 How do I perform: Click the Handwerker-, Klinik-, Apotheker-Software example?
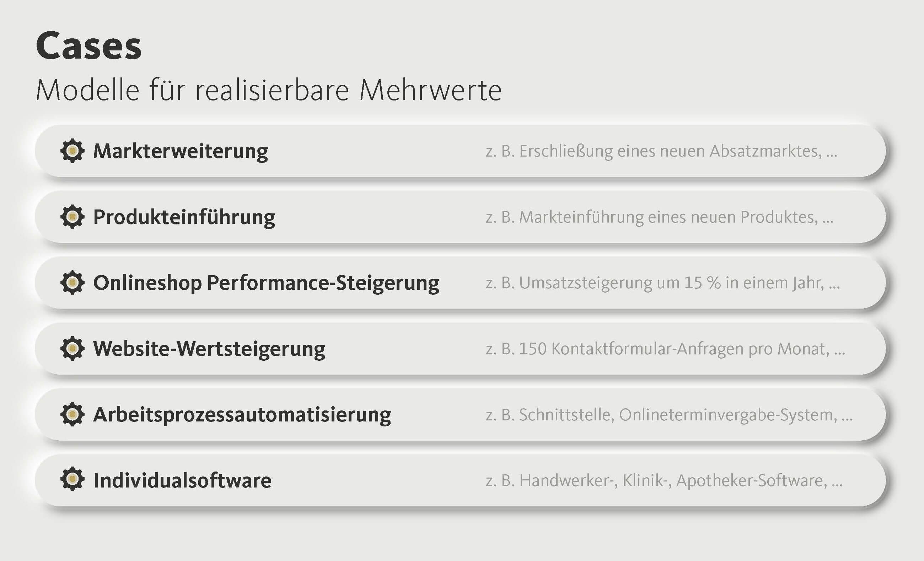664,480
